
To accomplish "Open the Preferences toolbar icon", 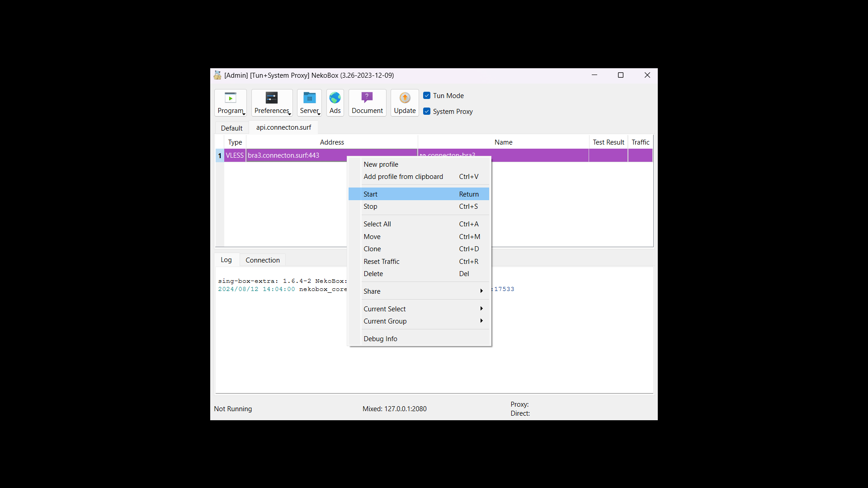I will point(271,98).
